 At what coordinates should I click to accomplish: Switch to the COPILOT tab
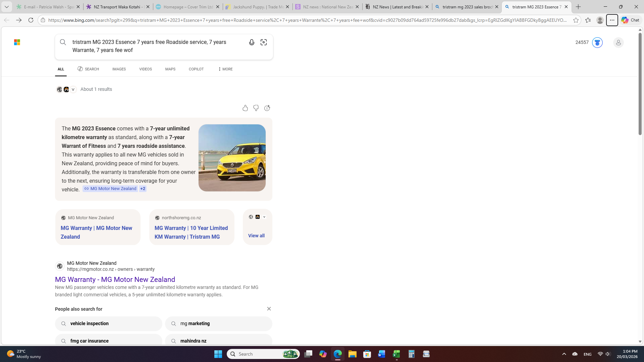[x=196, y=69]
